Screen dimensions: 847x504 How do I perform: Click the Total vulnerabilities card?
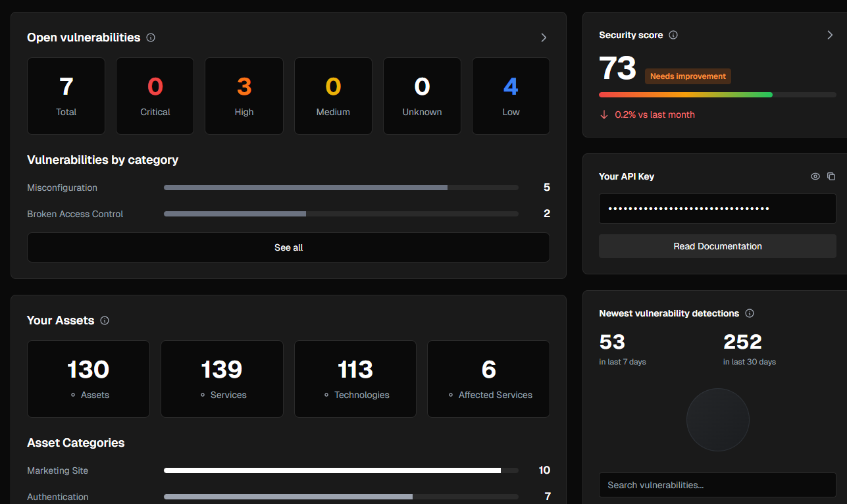tap(66, 96)
